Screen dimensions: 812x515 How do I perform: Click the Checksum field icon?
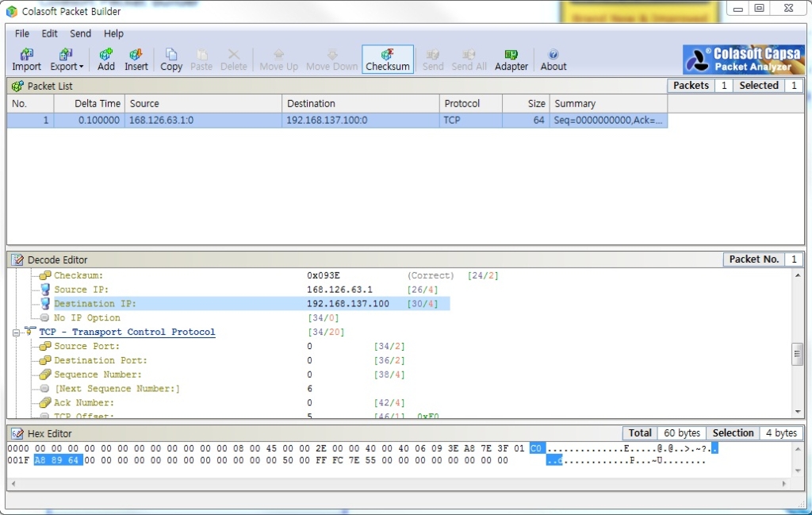pos(45,275)
